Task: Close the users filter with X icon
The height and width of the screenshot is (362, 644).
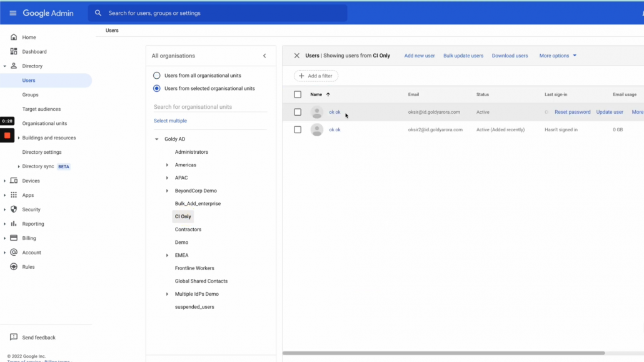Action: 297,56
